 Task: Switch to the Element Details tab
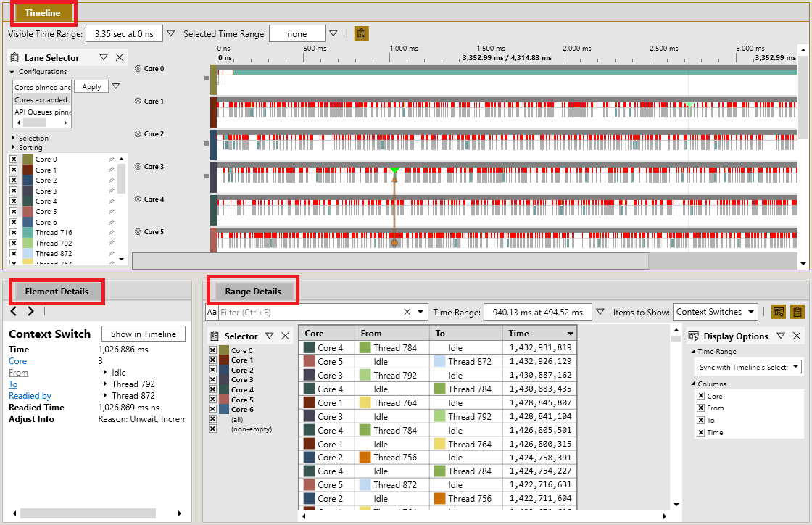click(57, 292)
